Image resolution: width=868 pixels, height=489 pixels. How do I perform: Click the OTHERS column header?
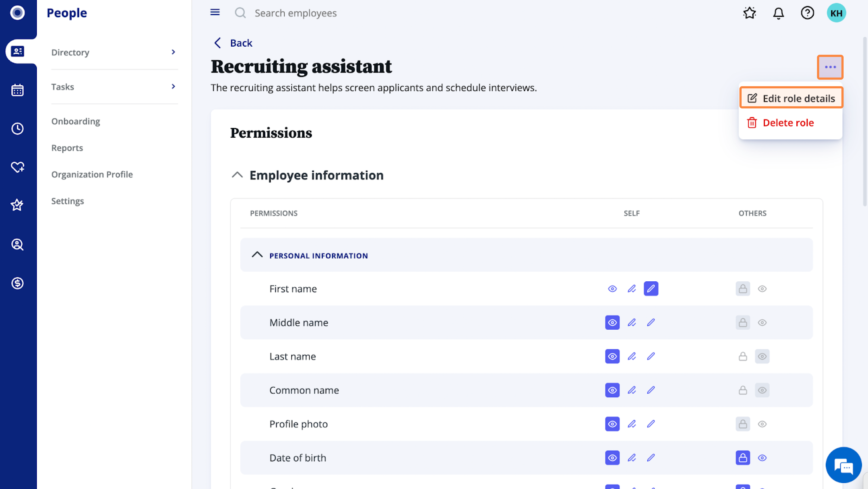point(752,213)
